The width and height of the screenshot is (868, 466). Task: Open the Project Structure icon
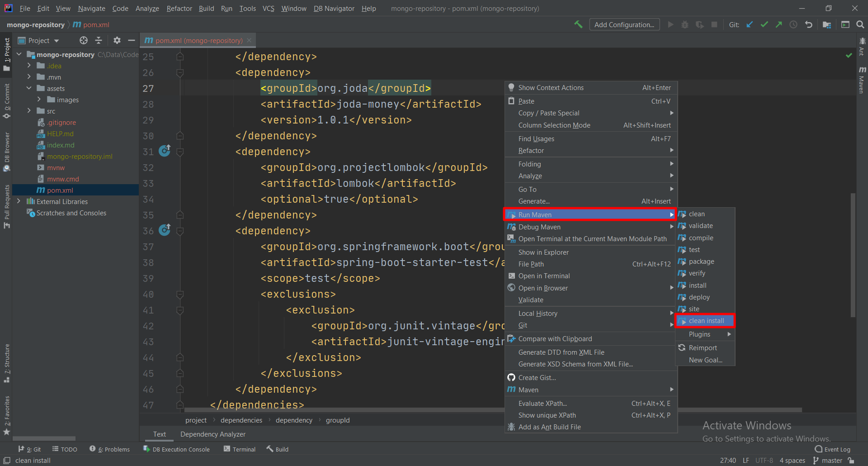[x=827, y=24]
